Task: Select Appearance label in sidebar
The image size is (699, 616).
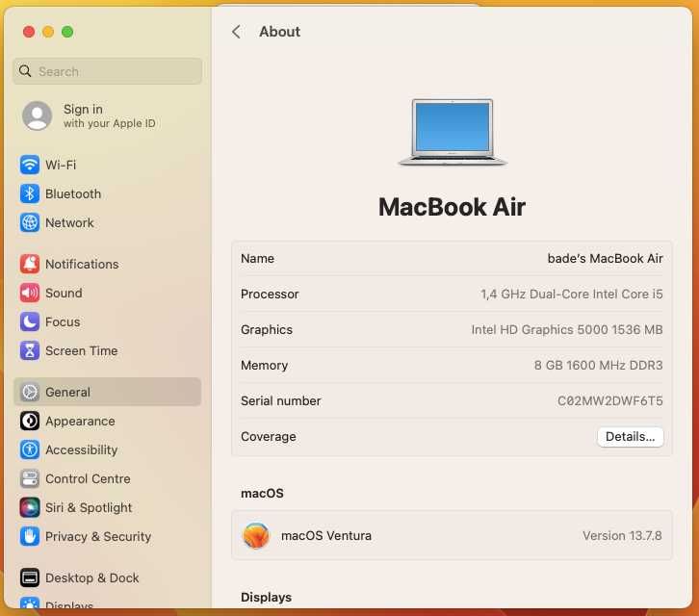Action: [x=80, y=422]
